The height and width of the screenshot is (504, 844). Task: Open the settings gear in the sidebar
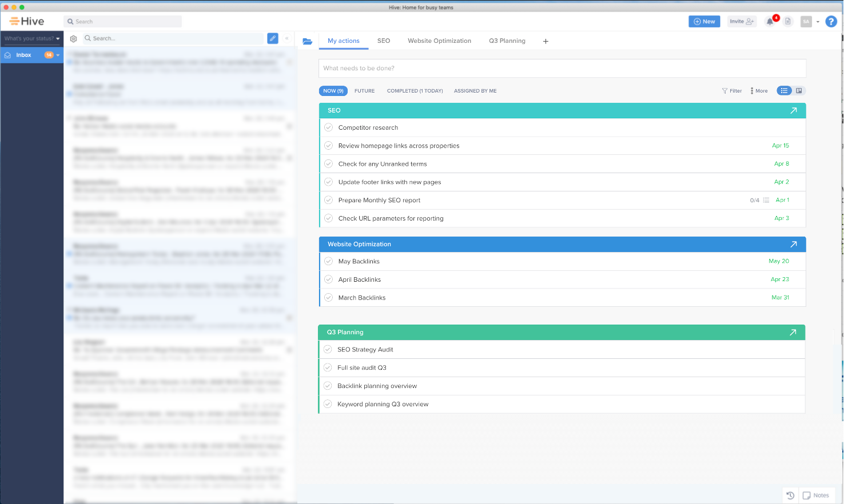(x=73, y=38)
